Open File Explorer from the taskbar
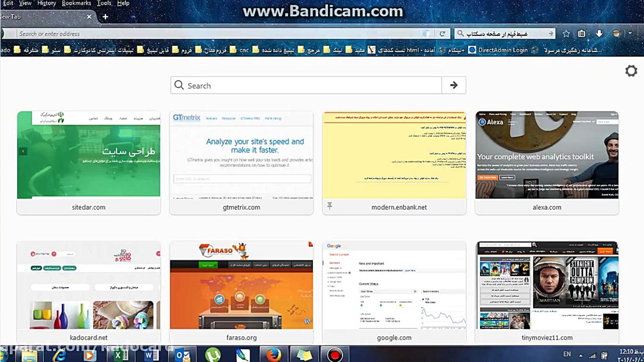Image resolution: width=644 pixels, height=362 pixels. [29, 355]
